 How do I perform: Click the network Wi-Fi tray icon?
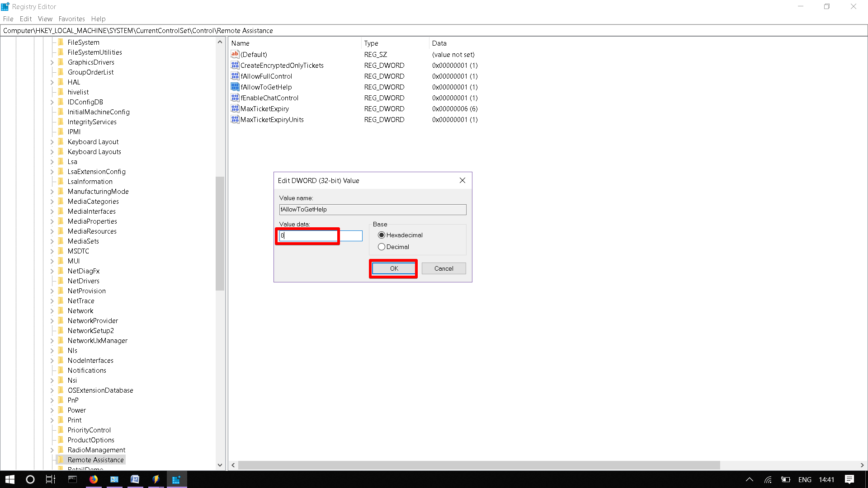(768, 479)
